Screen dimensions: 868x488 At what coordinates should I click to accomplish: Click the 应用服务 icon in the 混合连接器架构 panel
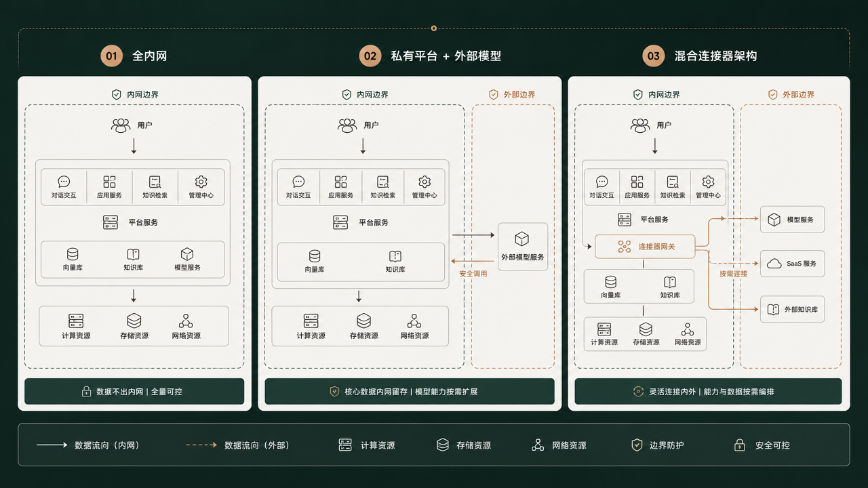[637, 182]
